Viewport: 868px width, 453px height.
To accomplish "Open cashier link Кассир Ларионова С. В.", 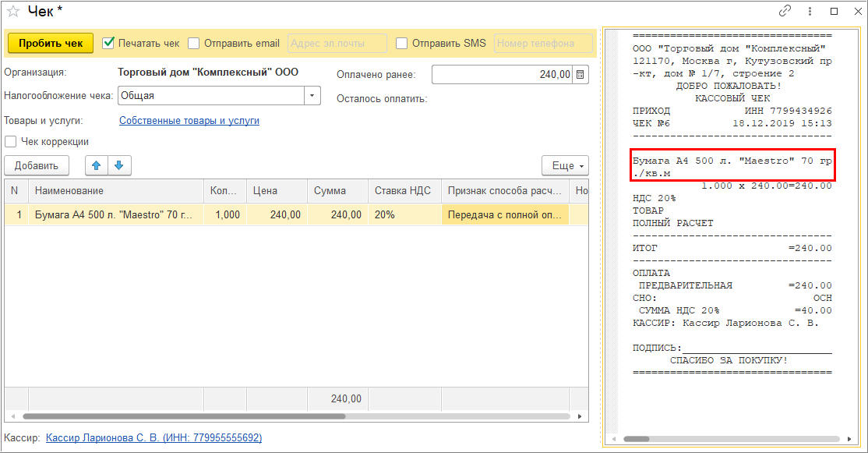I will pyautogui.click(x=154, y=437).
